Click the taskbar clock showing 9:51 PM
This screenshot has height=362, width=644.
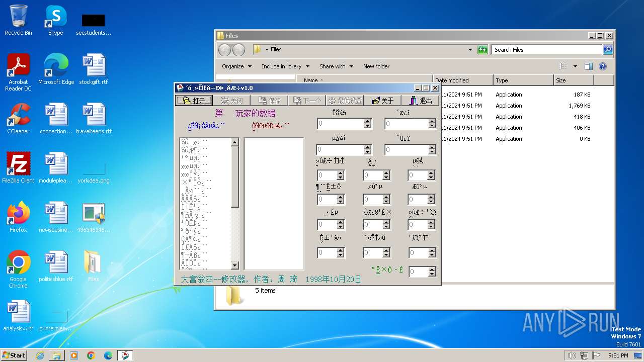click(618, 355)
